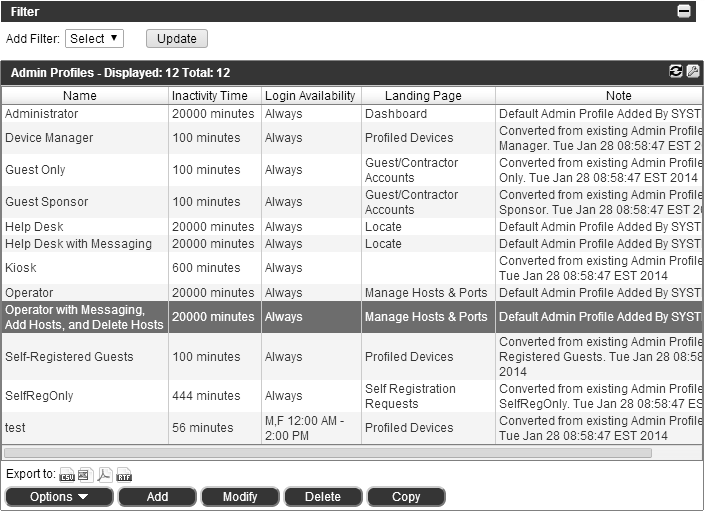Refresh the Admin Profiles table
705x512 pixels.
[x=676, y=71]
